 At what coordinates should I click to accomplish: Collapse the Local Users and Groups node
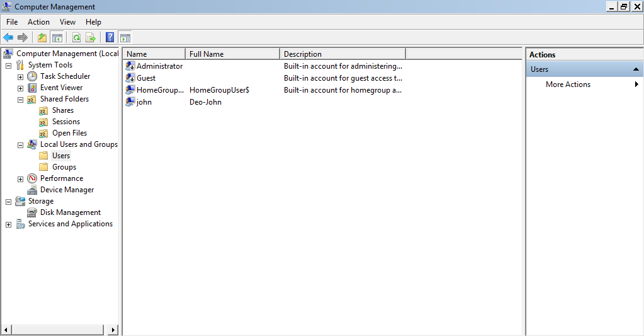(x=20, y=145)
